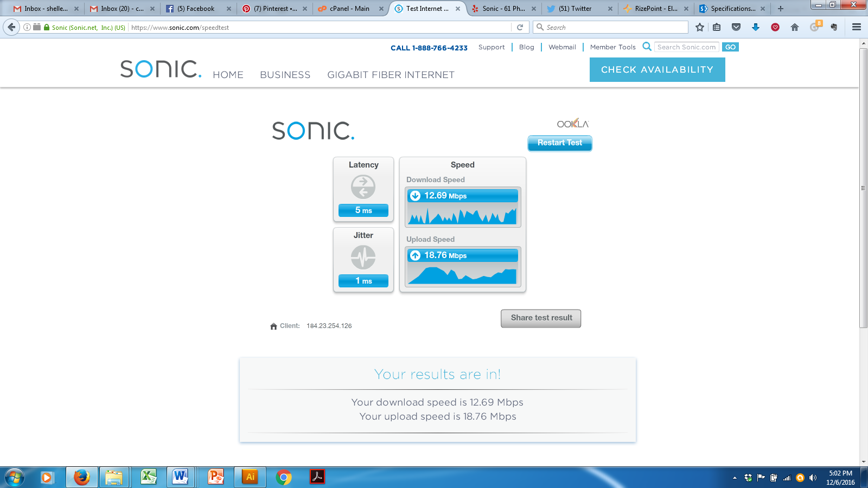This screenshot has height=488, width=868.
Task: Click the Pocket save icon
Action: coord(736,27)
